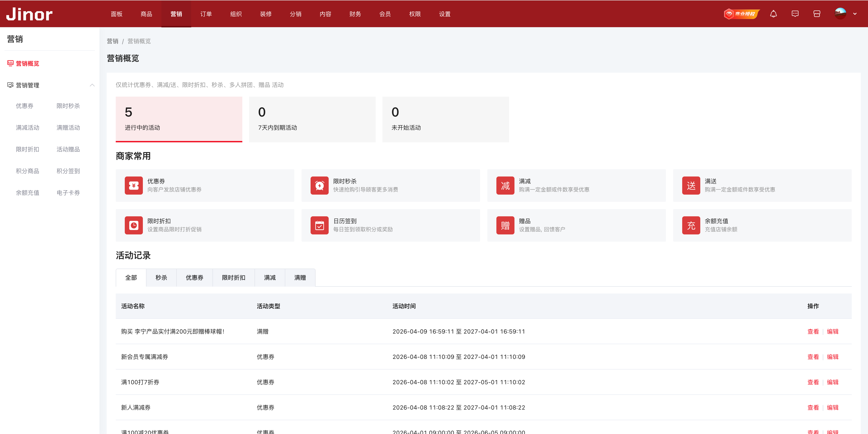The width and height of the screenshot is (868, 434).
Task: Open 满赠活动 in the sidebar
Action: (68, 127)
